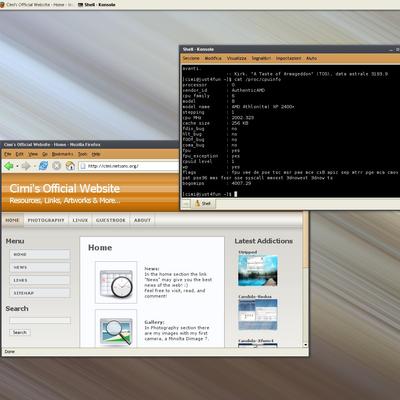
Task: Click the 'bogomips' line in the terminal
Action: (x=217, y=183)
